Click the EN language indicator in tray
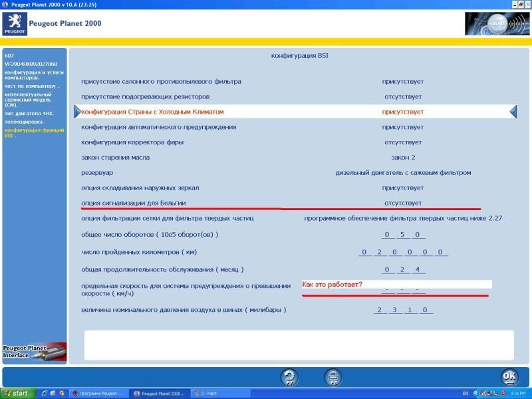Image resolution: width=532 pixels, height=399 pixels. (x=465, y=394)
